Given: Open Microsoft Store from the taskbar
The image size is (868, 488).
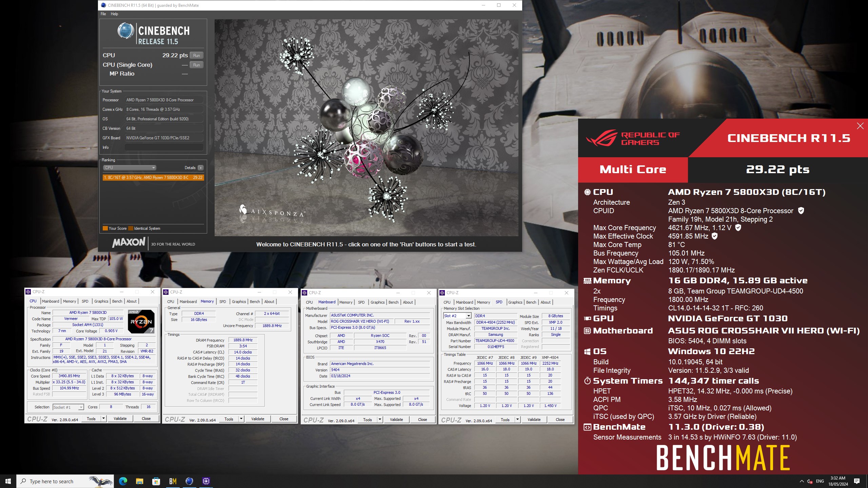Looking at the screenshot, I should (x=156, y=481).
